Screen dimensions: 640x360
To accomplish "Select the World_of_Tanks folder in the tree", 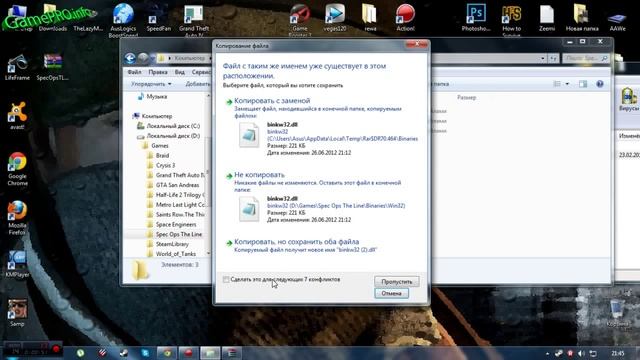I will click(x=176, y=254).
